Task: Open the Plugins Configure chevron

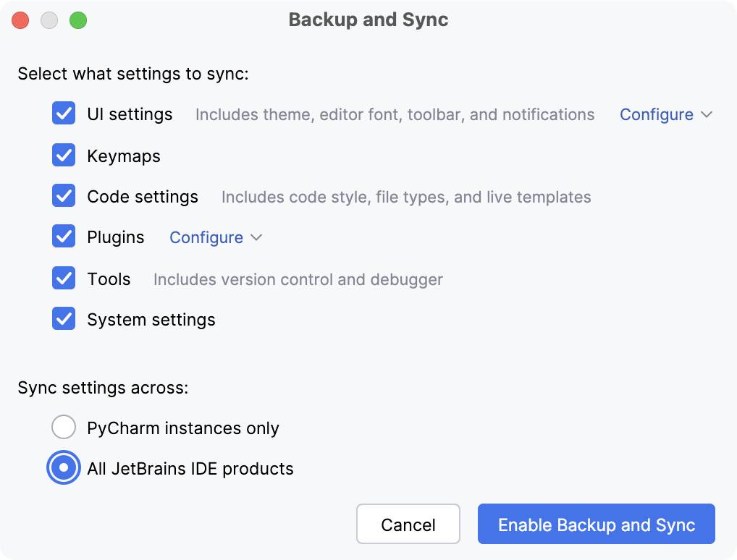Action: pos(257,237)
